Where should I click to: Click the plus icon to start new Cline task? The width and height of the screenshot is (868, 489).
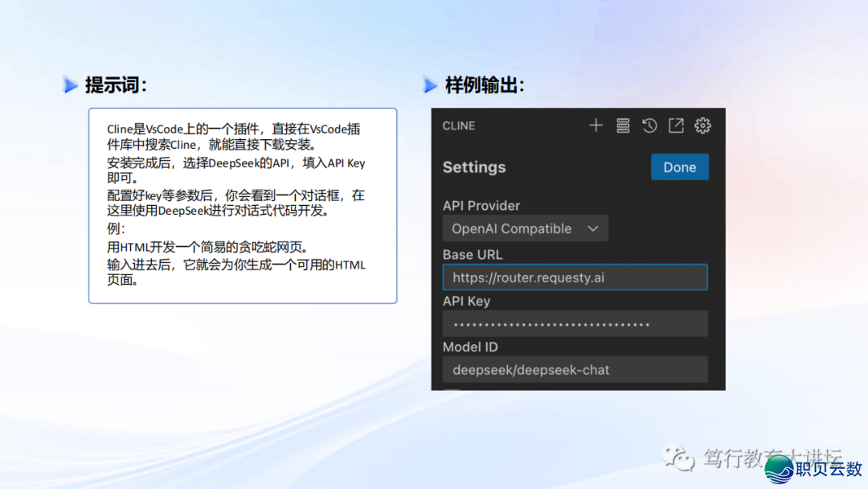click(x=596, y=125)
